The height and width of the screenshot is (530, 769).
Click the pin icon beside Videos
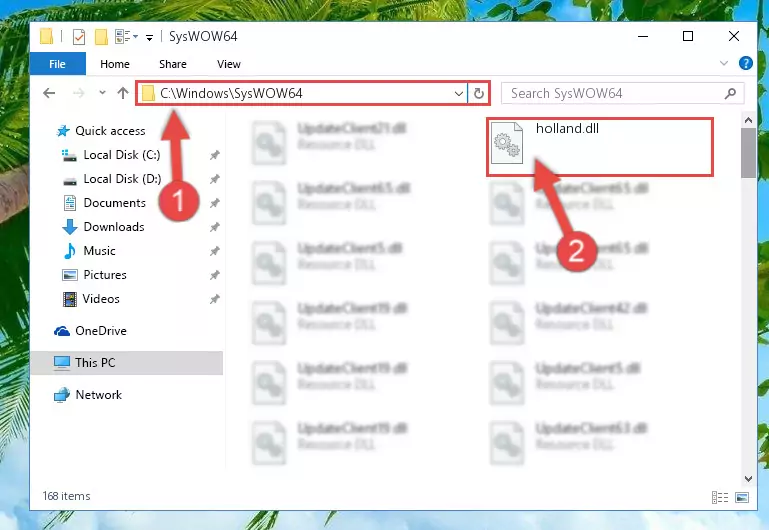214,299
